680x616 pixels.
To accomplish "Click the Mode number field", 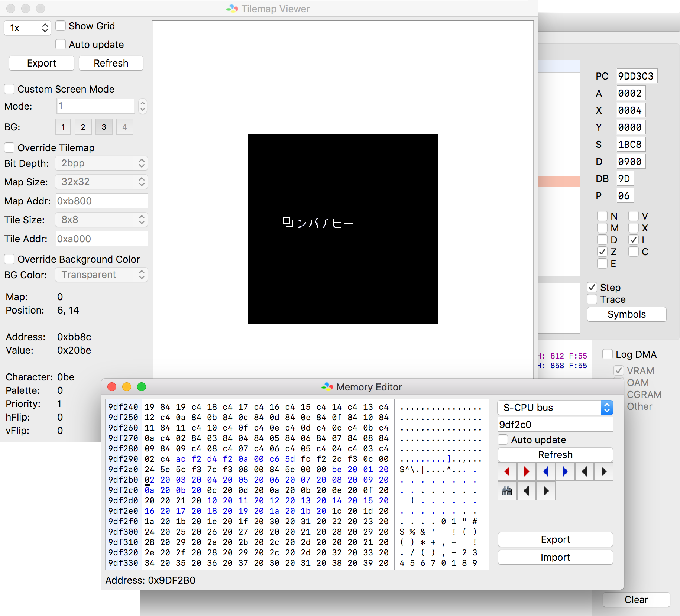I will click(x=96, y=106).
